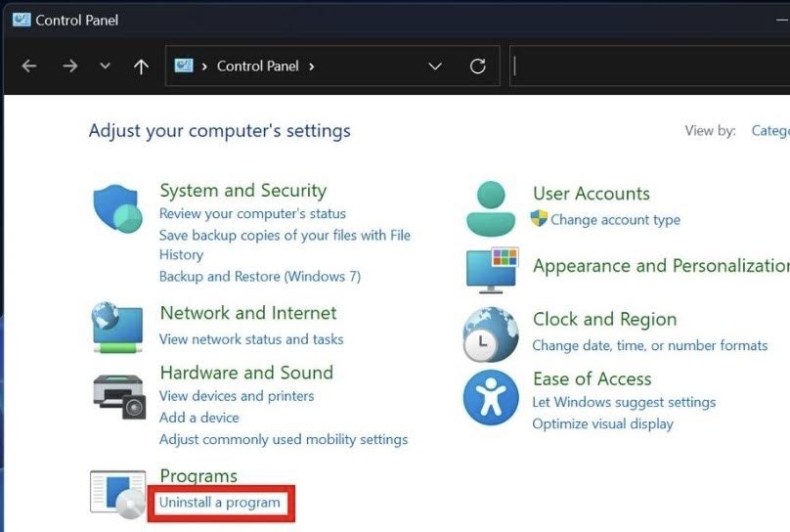Open Appearance and Personalization category
Image resolution: width=790 pixels, height=532 pixels.
click(x=661, y=265)
